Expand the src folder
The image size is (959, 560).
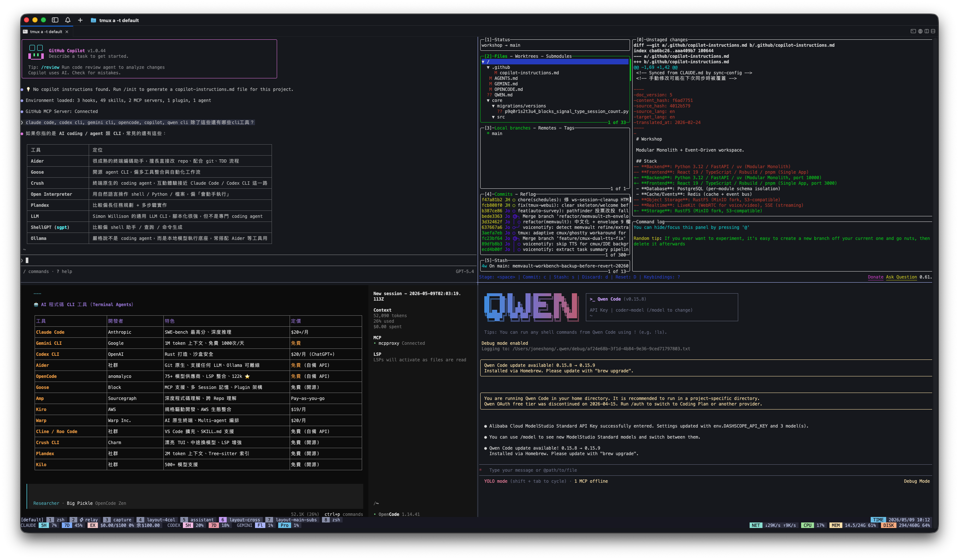(x=493, y=117)
